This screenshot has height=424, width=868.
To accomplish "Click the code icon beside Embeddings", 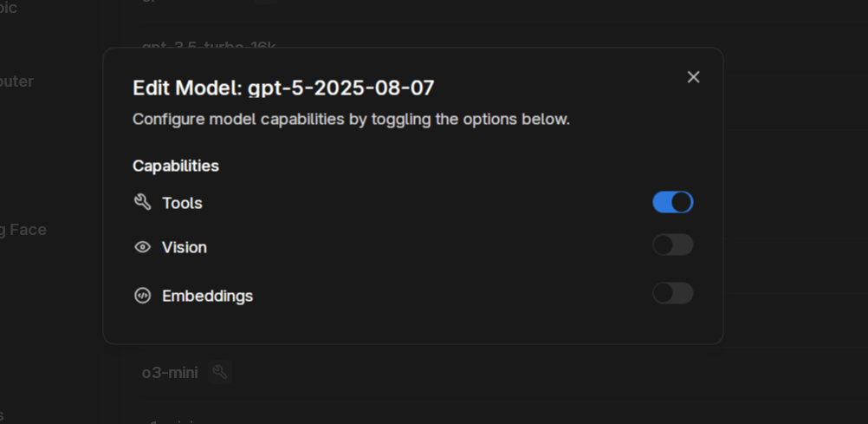I will [143, 296].
